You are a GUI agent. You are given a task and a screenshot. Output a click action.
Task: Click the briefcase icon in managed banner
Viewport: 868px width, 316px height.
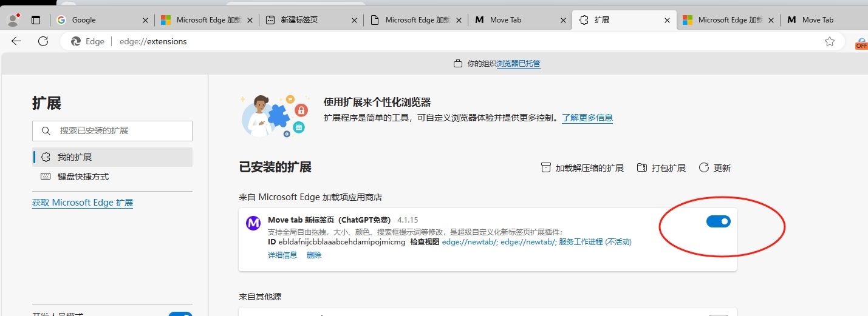458,64
